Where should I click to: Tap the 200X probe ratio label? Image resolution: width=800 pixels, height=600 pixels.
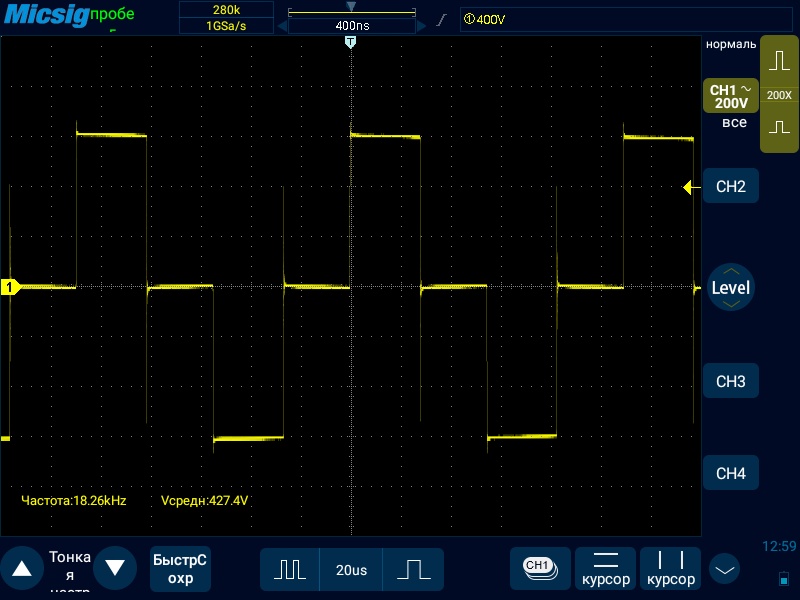tap(779, 95)
